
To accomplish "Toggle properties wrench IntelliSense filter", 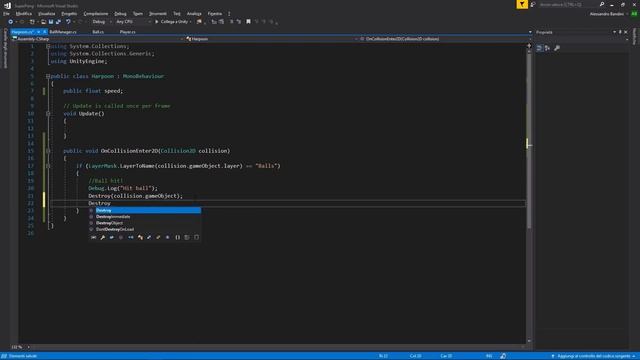I will [102, 237].
